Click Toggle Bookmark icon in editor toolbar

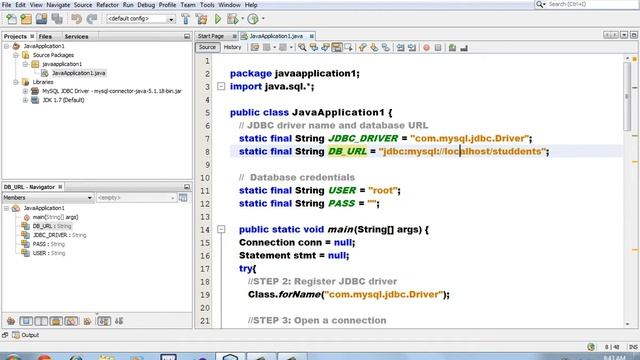pyautogui.click(x=386, y=48)
